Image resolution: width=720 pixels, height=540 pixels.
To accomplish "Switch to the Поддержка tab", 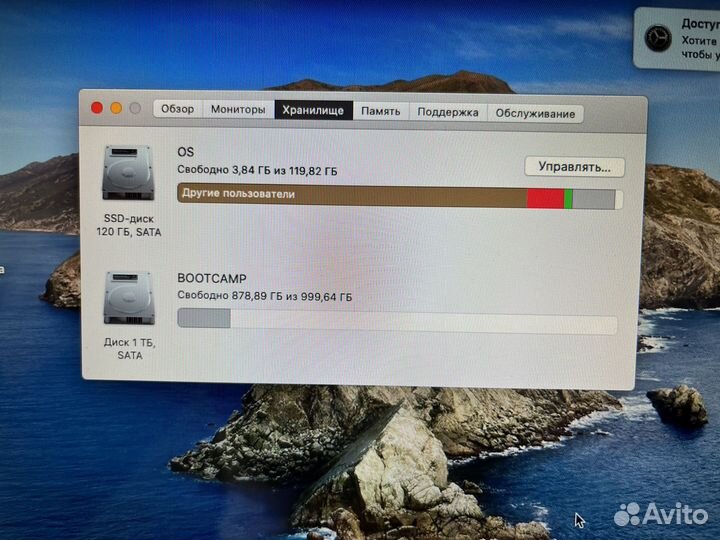I will pos(448,112).
